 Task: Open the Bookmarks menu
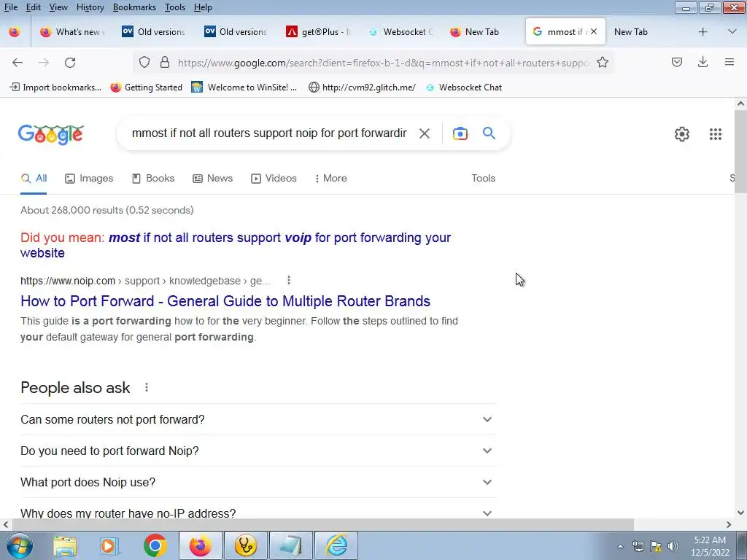(x=134, y=7)
